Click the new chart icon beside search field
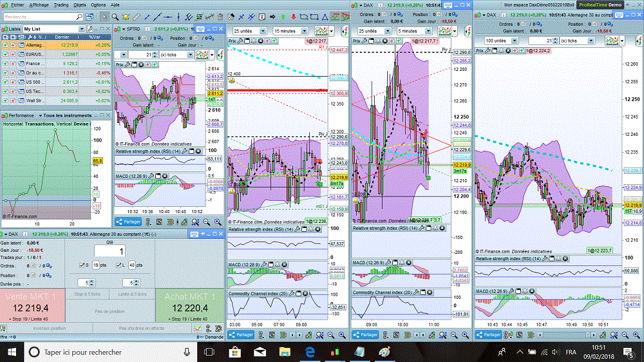 90,17
